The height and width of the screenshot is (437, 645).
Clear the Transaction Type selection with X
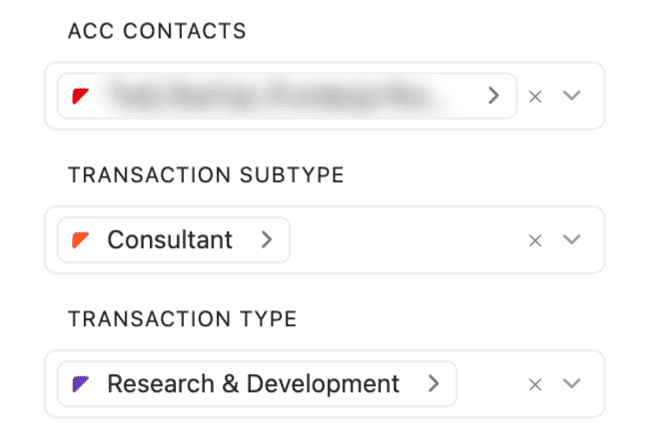pos(535,383)
